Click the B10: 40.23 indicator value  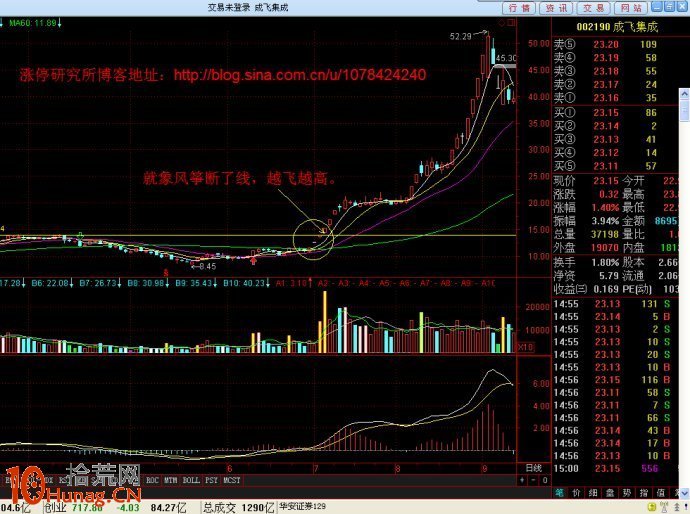click(x=245, y=283)
